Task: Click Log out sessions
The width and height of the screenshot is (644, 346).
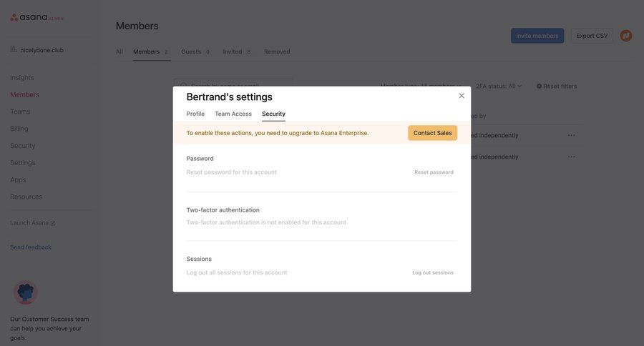Action: 433,272
